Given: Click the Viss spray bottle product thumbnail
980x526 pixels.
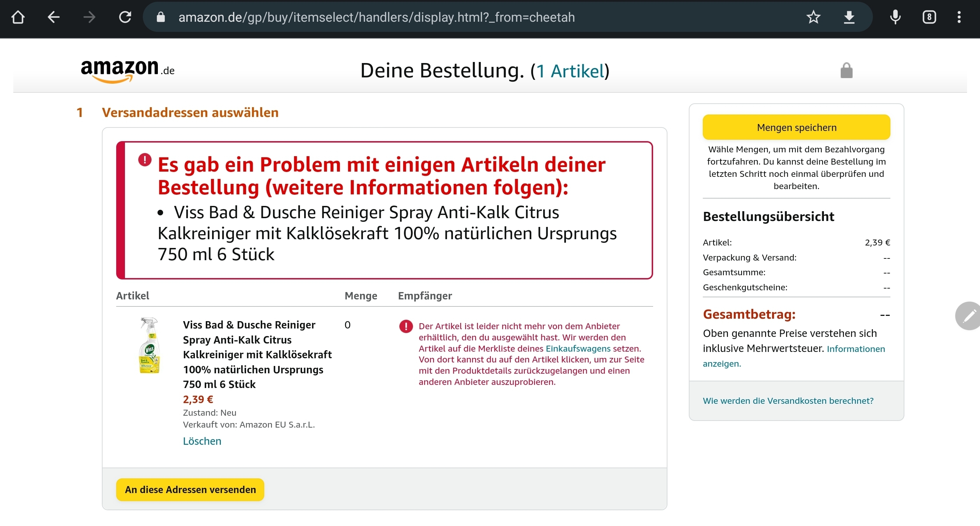Looking at the screenshot, I should [149, 346].
